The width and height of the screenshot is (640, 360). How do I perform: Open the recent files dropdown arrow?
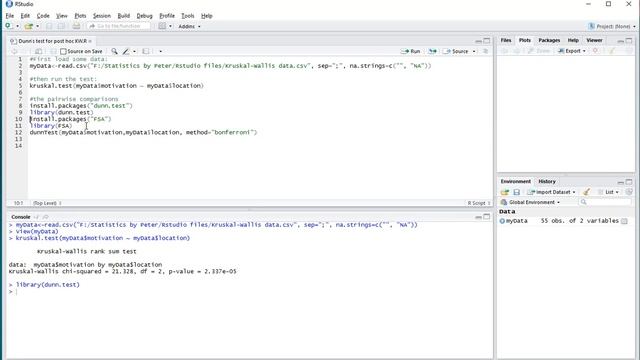point(38,27)
